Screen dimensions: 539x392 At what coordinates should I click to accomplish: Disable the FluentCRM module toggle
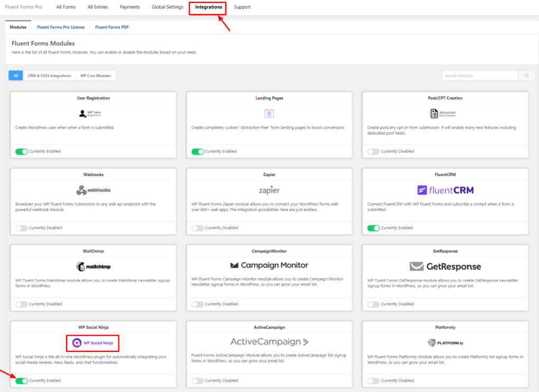point(373,228)
